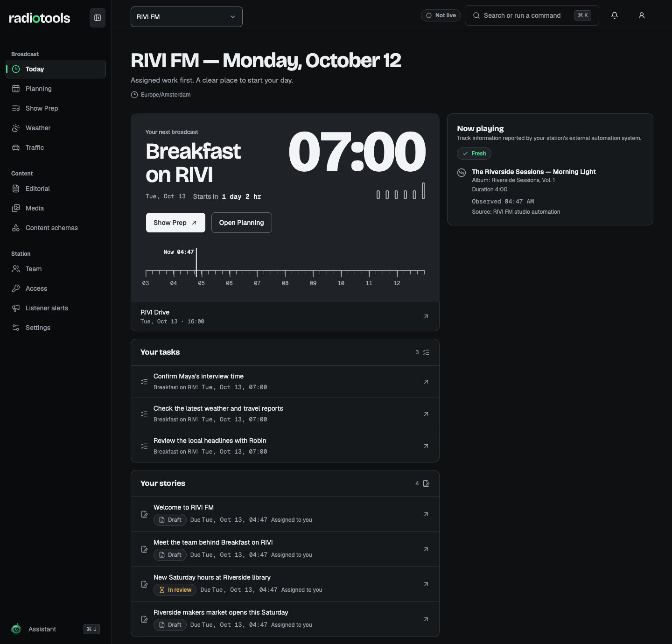Click the Your tasks checklist icon
This screenshot has width=672, height=644.
click(x=426, y=352)
